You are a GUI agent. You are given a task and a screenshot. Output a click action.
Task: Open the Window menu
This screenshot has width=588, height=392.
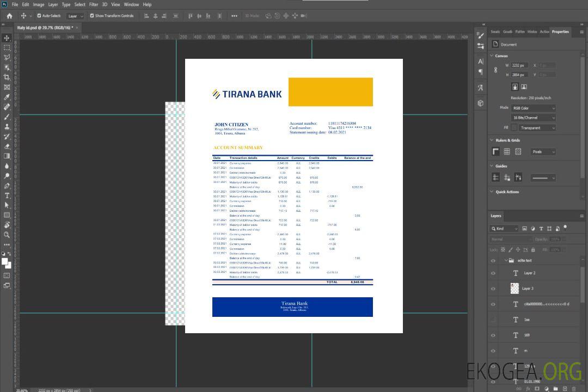coord(131,4)
